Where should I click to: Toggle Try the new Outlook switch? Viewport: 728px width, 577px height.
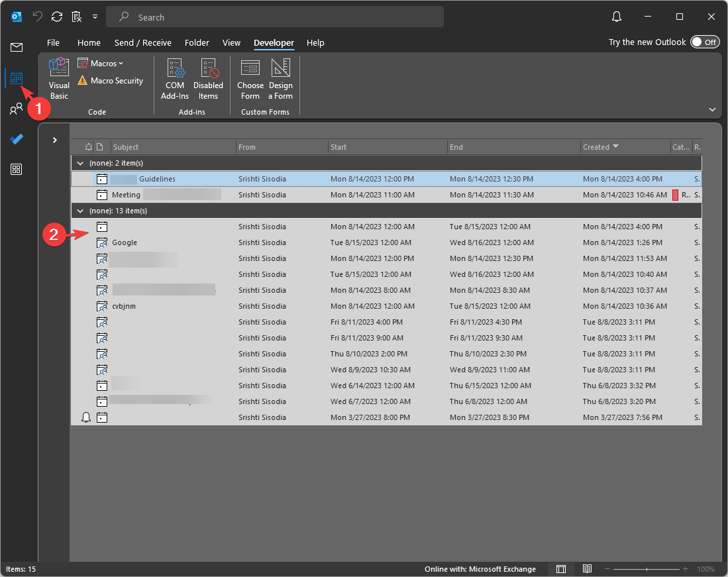click(x=704, y=42)
